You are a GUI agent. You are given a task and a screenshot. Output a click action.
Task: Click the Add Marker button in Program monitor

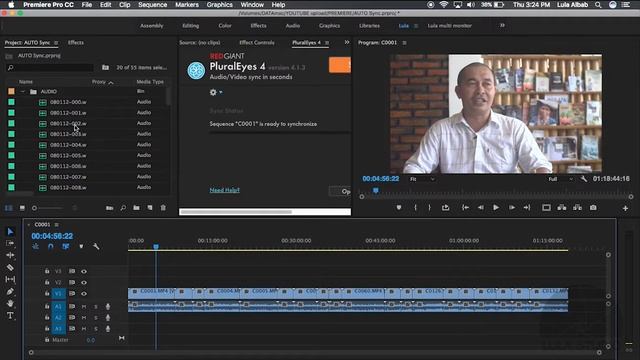click(399, 208)
